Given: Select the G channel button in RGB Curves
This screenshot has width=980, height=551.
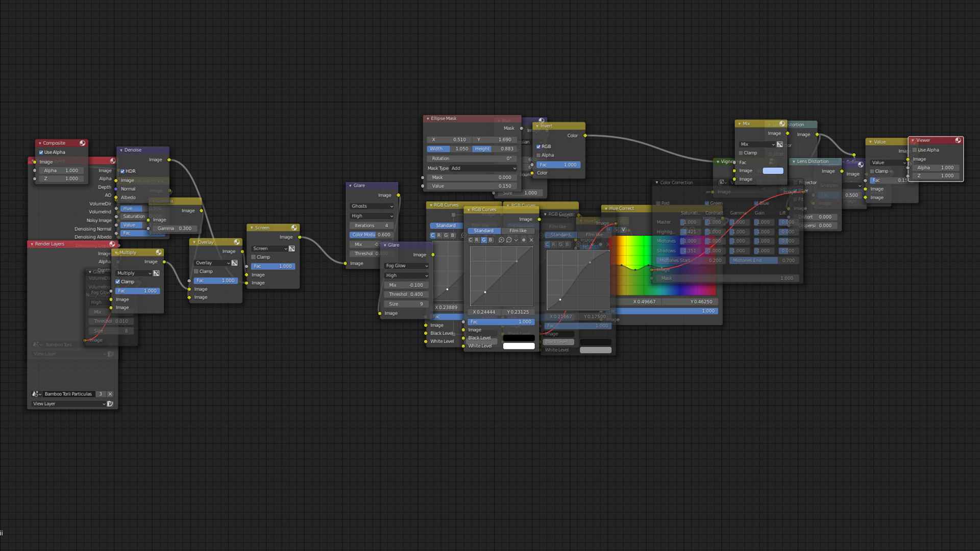Looking at the screenshot, I should (x=484, y=240).
